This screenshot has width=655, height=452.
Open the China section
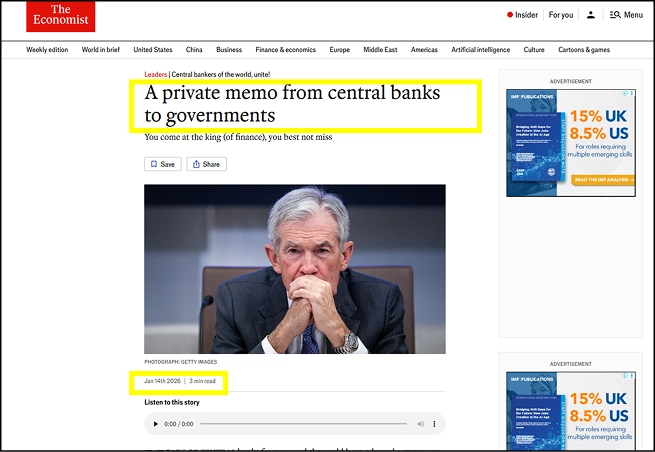point(194,50)
